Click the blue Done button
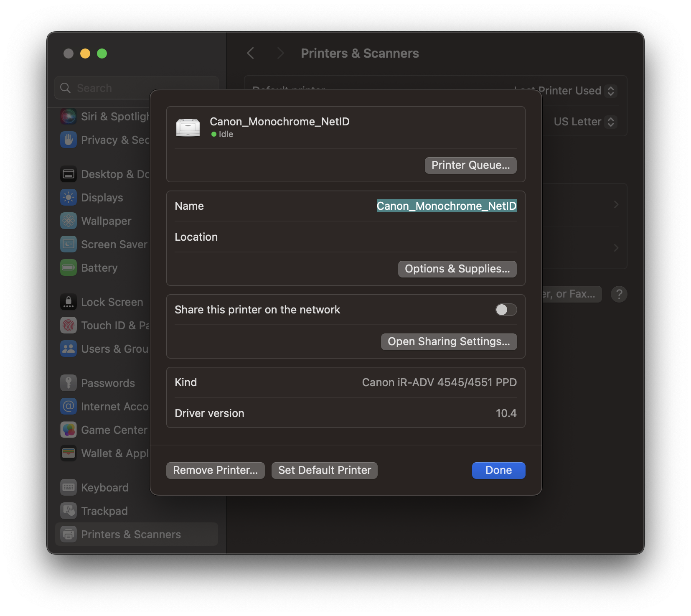Screen dimensions: 691x616 tap(498, 470)
